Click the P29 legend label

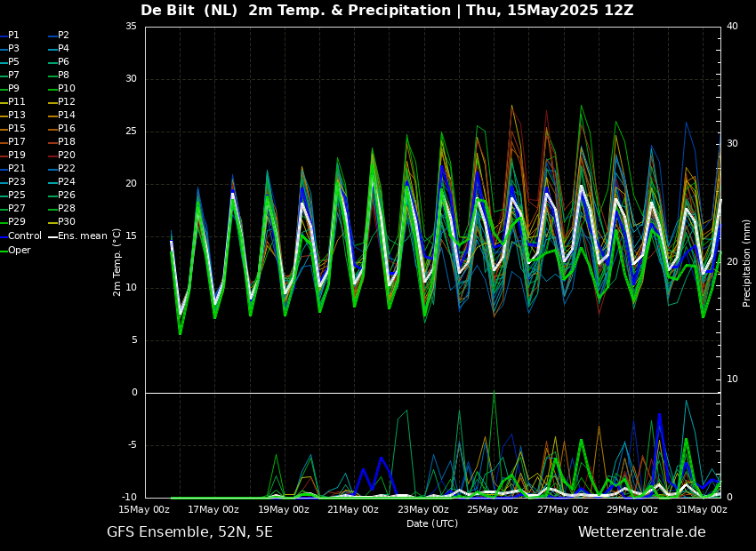(x=17, y=222)
